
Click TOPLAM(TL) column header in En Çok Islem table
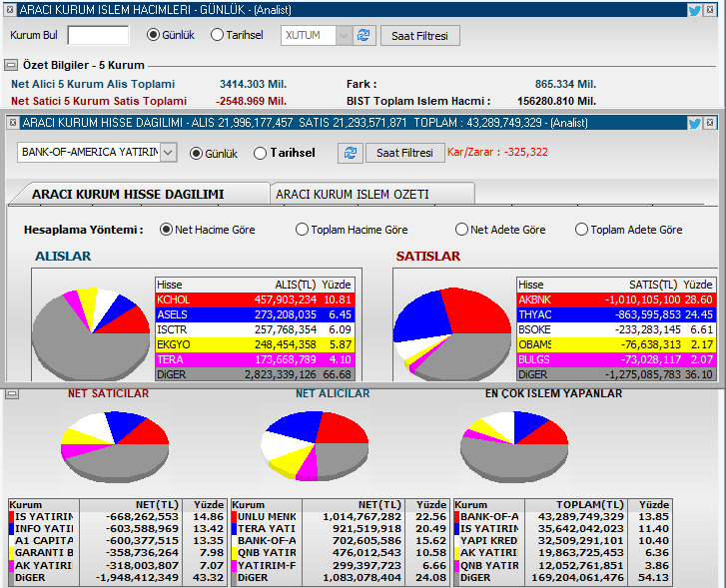(590, 505)
